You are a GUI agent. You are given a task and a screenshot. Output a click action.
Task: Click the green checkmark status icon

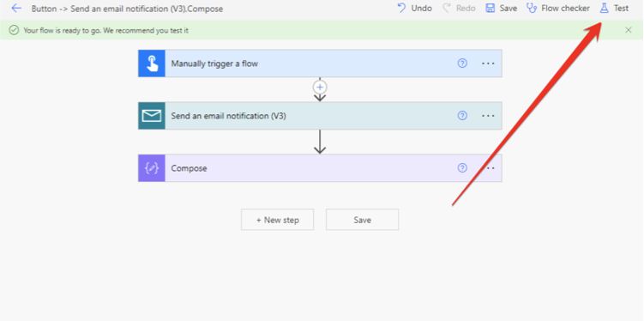click(x=14, y=30)
